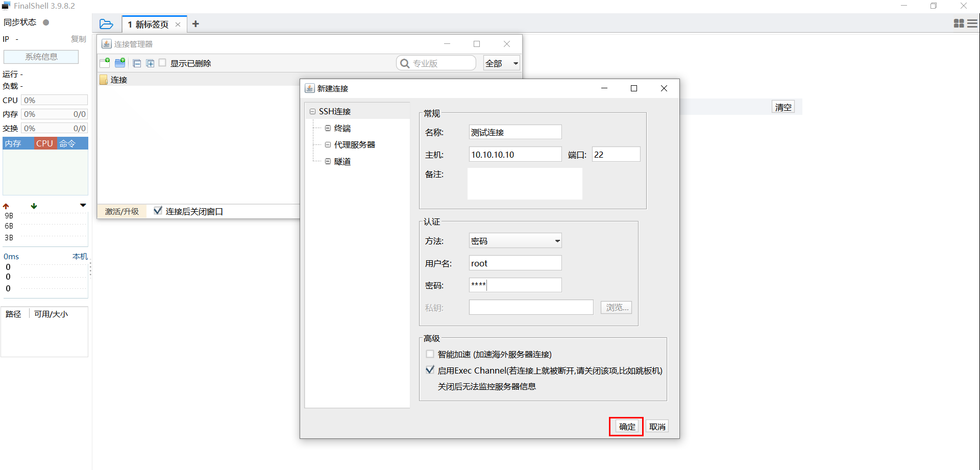
Task: Toggle the 终端 tree expander
Action: pyautogui.click(x=328, y=128)
